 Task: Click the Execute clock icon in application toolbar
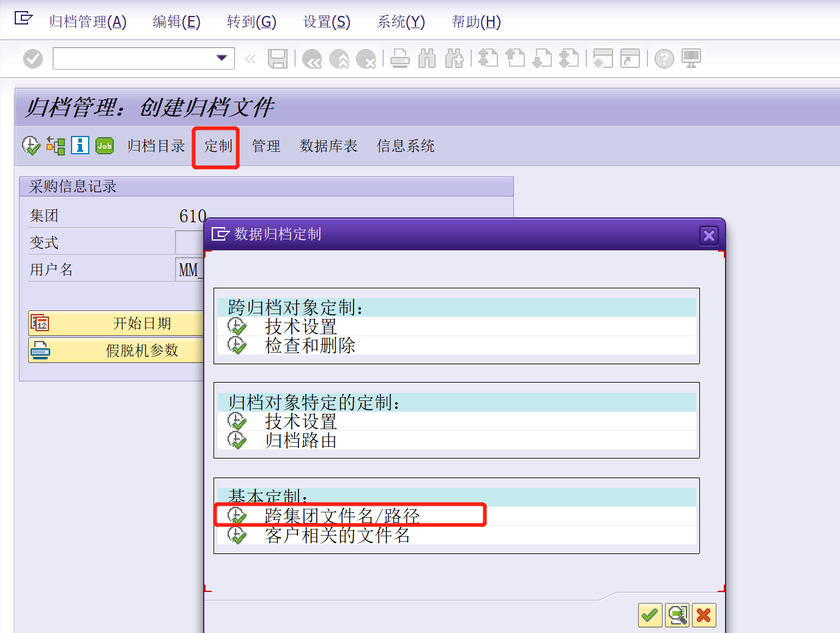(x=31, y=146)
